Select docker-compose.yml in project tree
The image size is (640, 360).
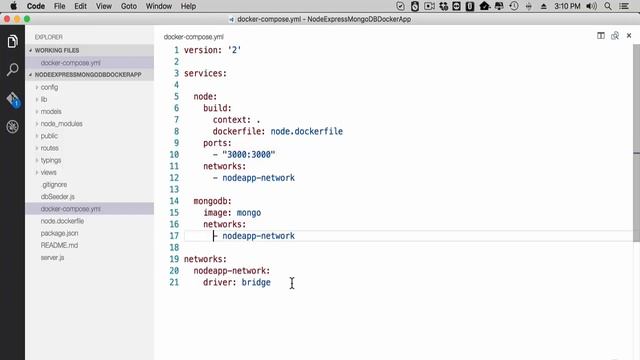click(x=90, y=209)
